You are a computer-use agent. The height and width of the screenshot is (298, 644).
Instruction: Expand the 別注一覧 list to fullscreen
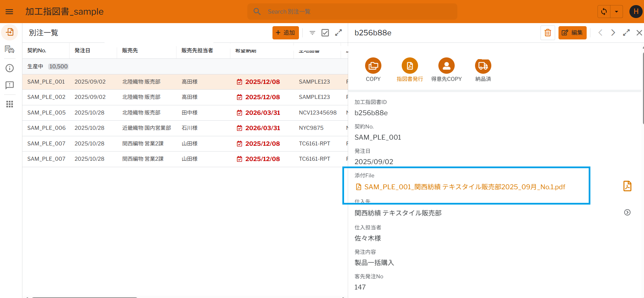(338, 33)
